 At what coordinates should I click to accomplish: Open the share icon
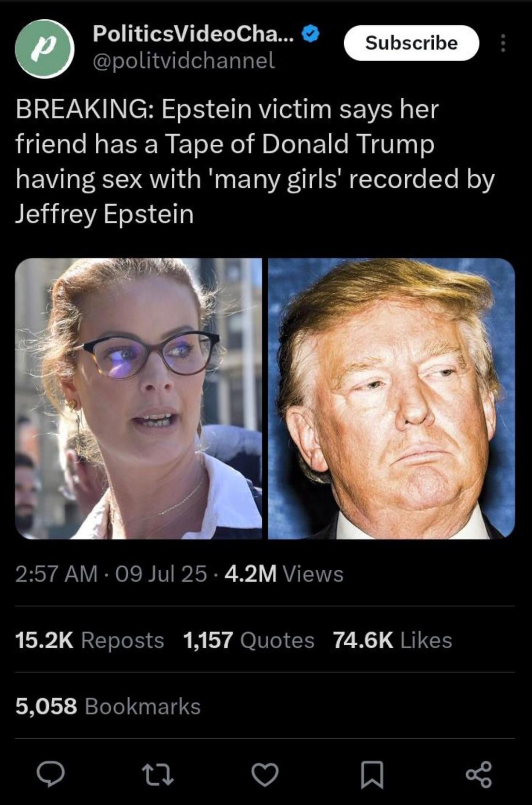pyautogui.click(x=479, y=774)
